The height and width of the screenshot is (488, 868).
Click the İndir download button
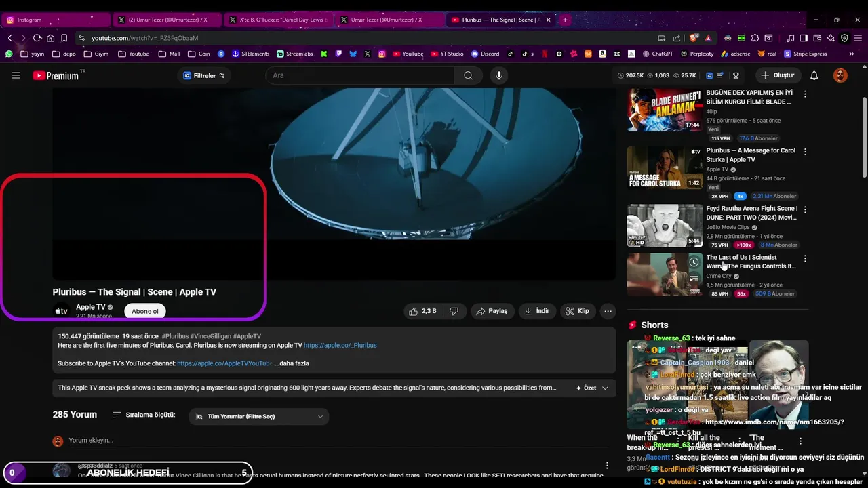(537, 311)
